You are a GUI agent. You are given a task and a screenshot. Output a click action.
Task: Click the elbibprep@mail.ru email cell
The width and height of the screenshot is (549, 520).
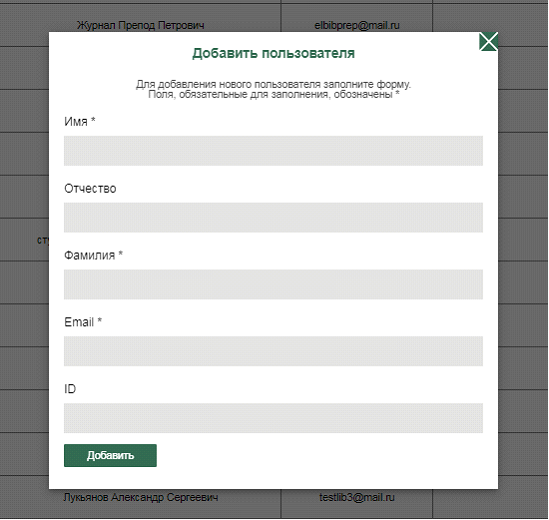point(357,25)
